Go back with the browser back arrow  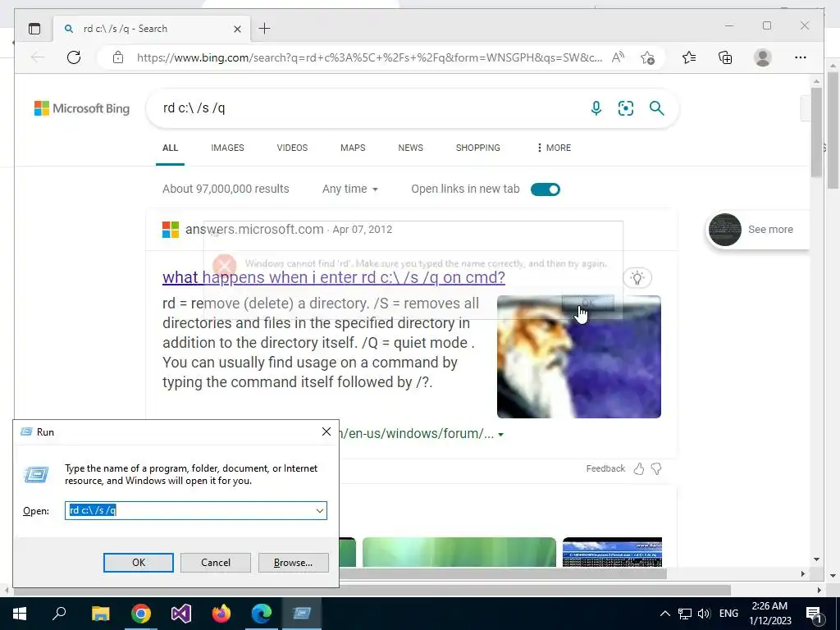click(x=37, y=57)
